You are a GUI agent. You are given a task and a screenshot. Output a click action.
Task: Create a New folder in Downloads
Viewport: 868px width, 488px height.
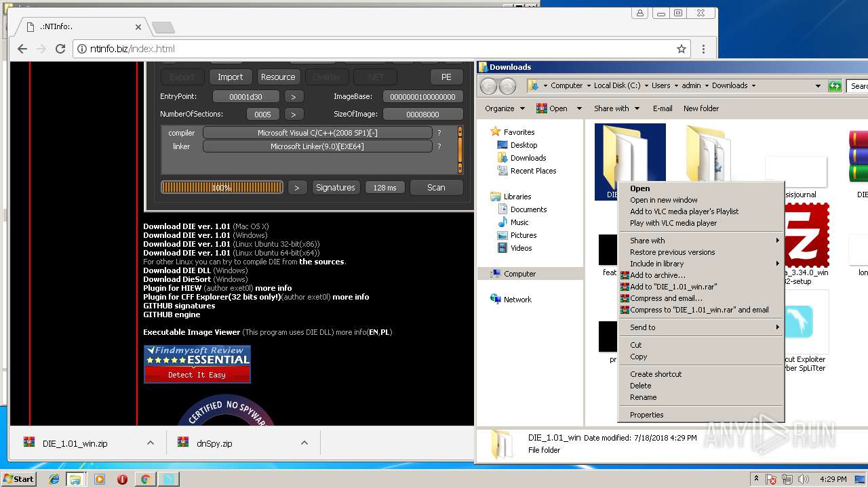701,108
